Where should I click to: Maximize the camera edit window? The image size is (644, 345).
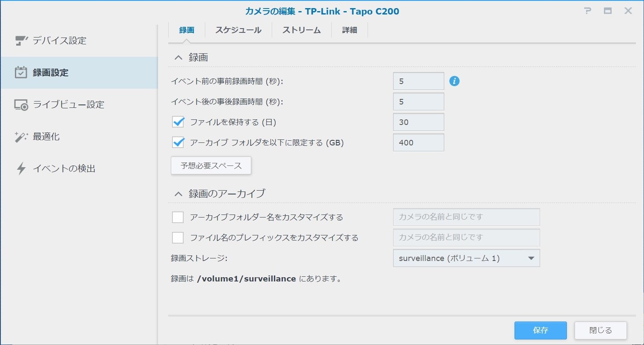click(608, 11)
